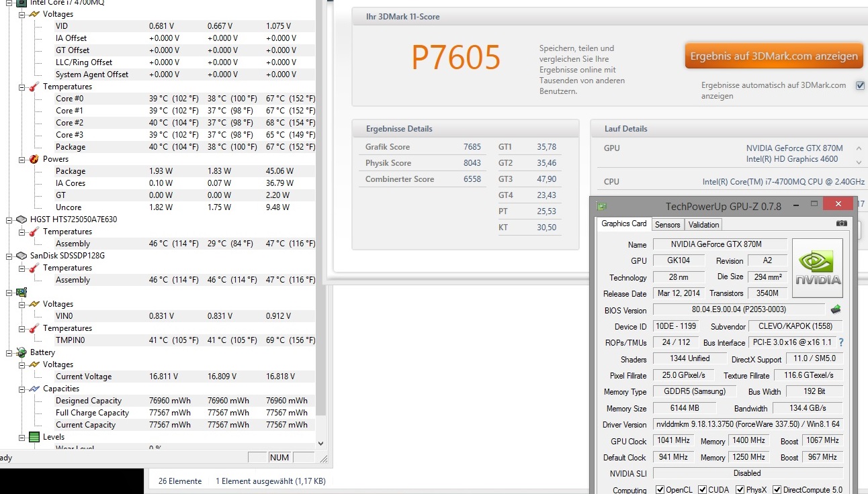Screen dimensions: 868x494
Task: Click the Battery Voltages lightning icon
Action: point(34,364)
